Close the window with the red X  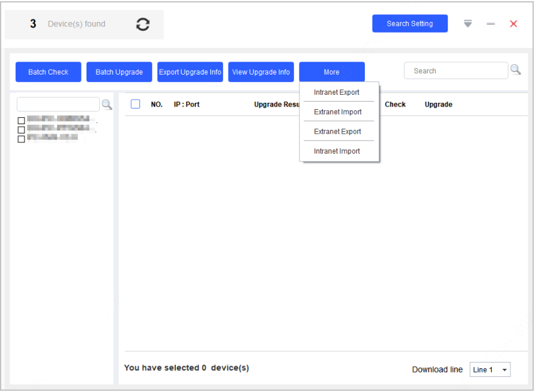point(513,24)
